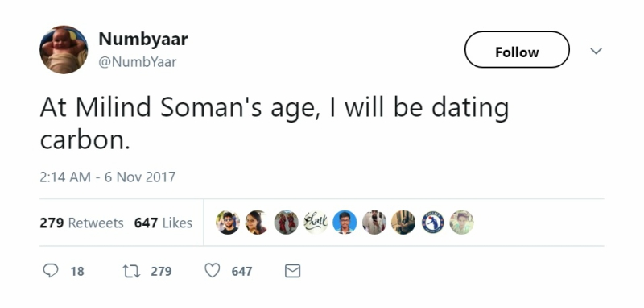Click the 18 replies count

click(x=77, y=272)
